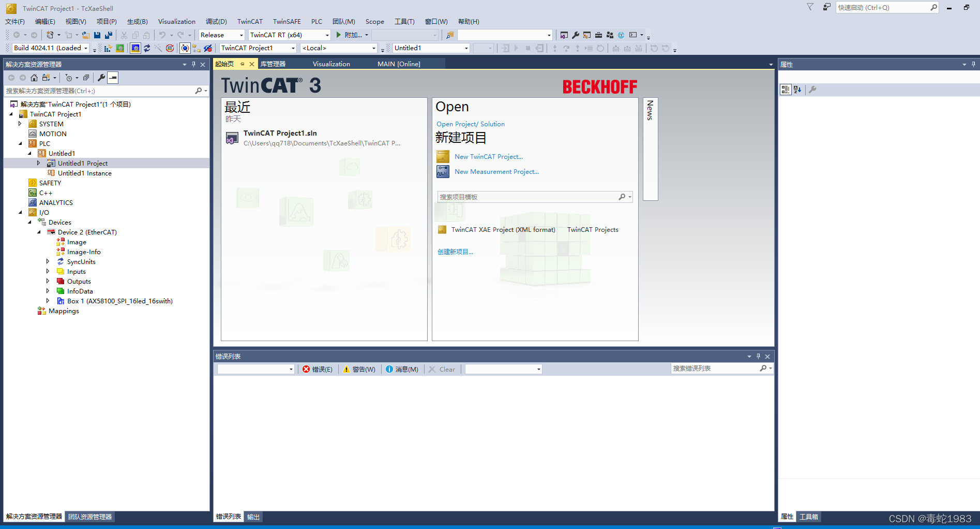
Task: Click the Open Project/ Solution link
Action: 471,124
